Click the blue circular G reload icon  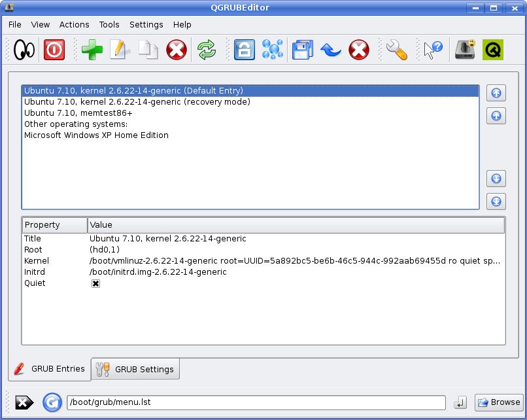tap(52, 402)
